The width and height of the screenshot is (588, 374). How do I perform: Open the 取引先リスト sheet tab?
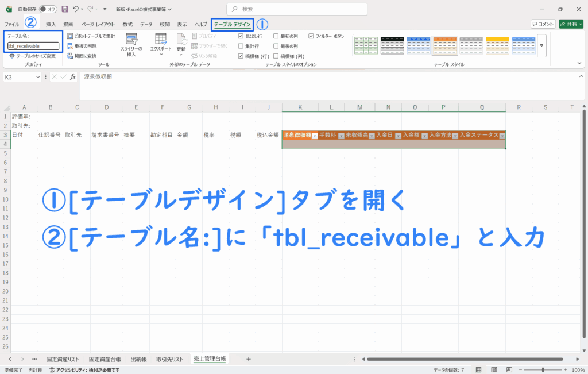tap(169, 359)
